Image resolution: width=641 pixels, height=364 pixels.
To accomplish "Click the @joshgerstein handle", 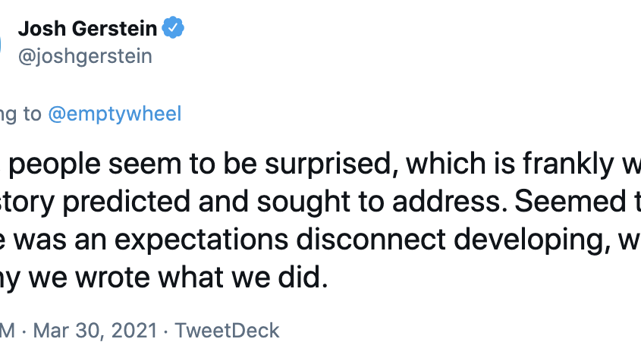I will tap(85, 56).
